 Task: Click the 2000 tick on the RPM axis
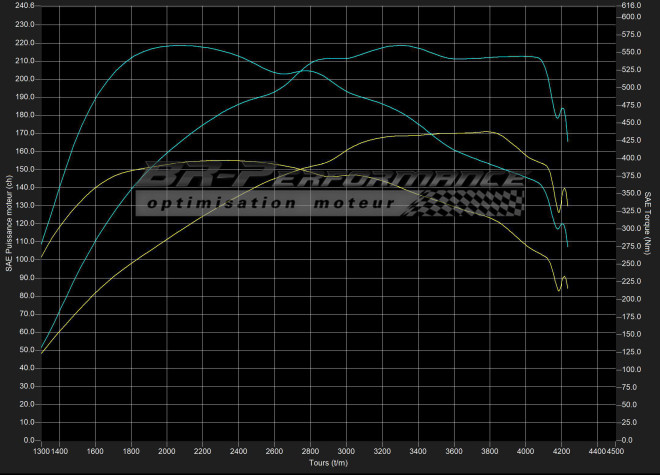169,452
